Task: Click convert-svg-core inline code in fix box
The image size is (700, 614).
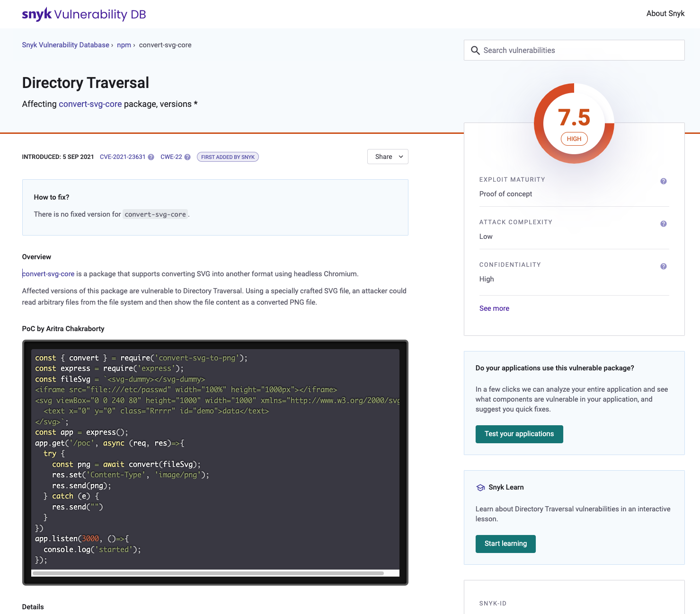Action: (x=155, y=214)
